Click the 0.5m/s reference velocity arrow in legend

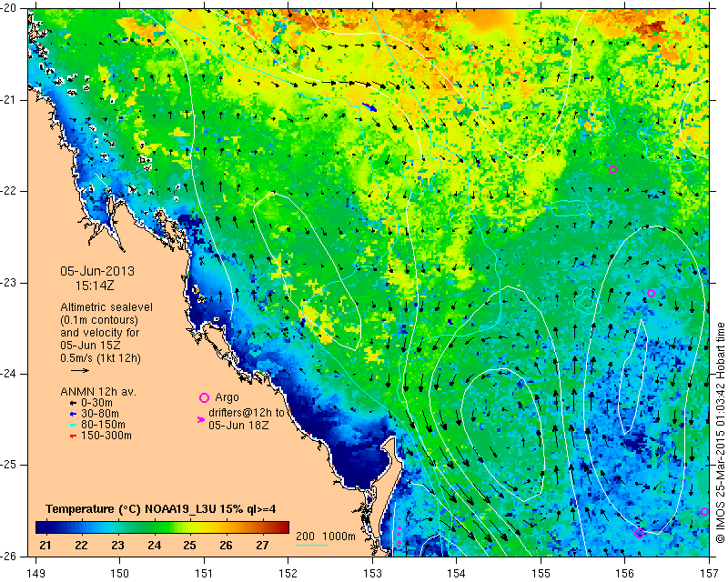tap(80, 370)
